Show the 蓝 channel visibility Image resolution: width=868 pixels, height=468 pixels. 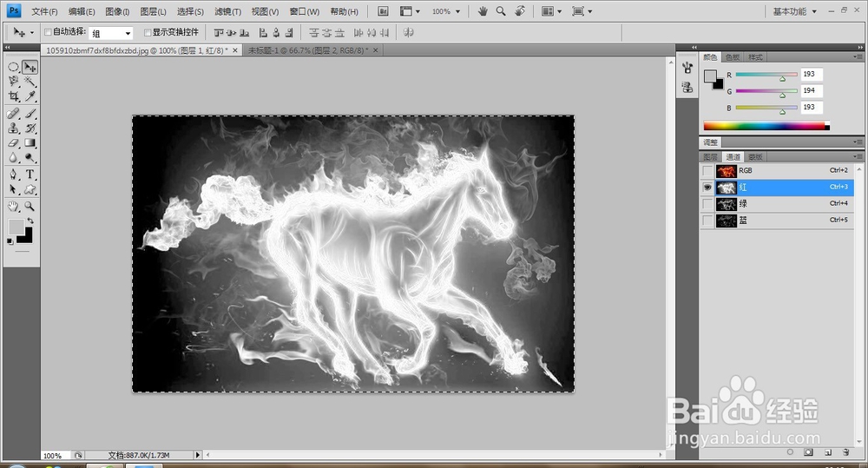point(707,221)
